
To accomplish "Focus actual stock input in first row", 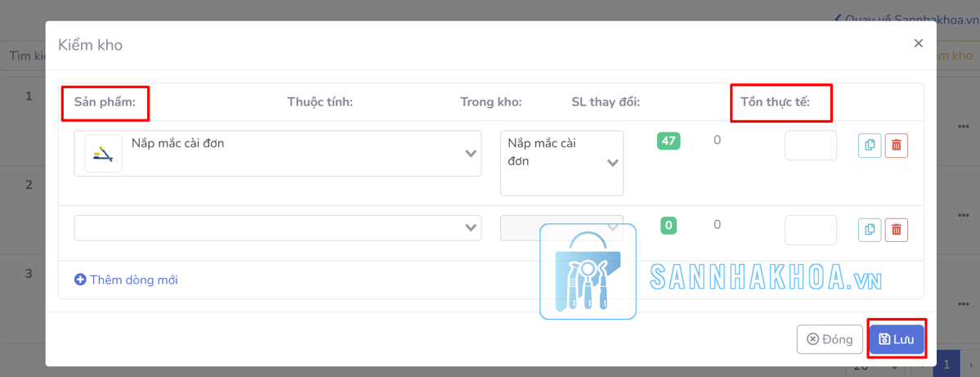I will (x=810, y=146).
